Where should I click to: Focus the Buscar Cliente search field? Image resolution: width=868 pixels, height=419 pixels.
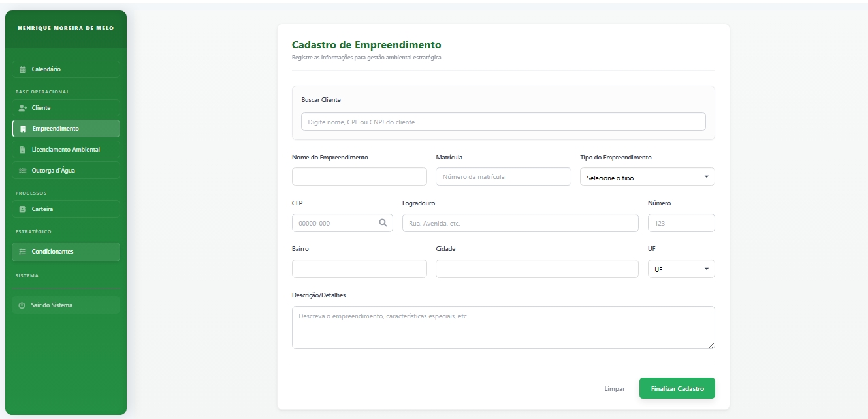[503, 122]
